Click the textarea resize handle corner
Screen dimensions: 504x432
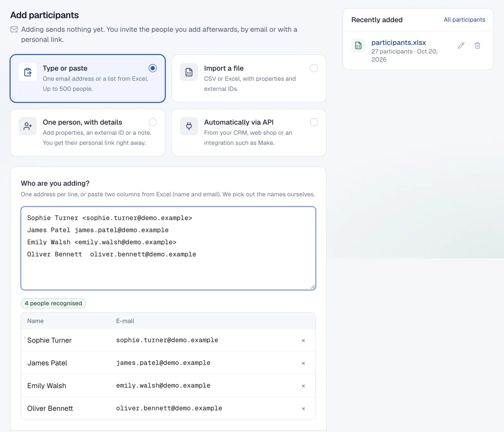[313, 287]
